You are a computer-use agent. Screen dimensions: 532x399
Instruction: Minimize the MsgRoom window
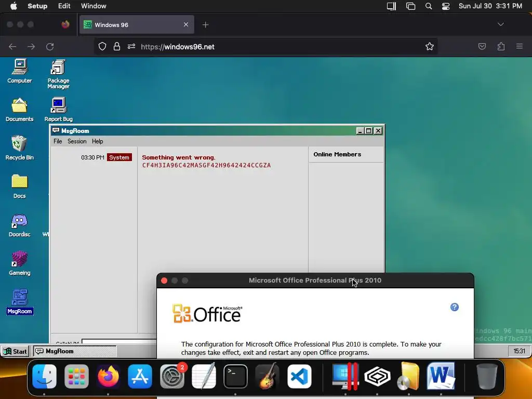click(x=360, y=130)
